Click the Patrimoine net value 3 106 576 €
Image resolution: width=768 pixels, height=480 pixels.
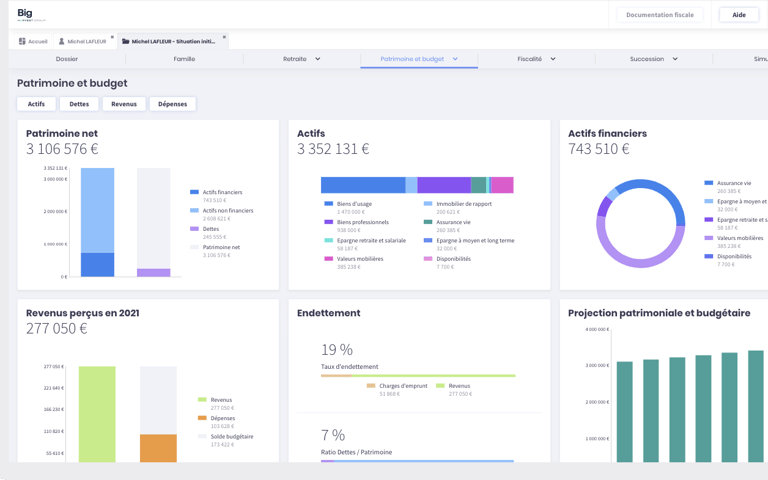tap(62, 149)
